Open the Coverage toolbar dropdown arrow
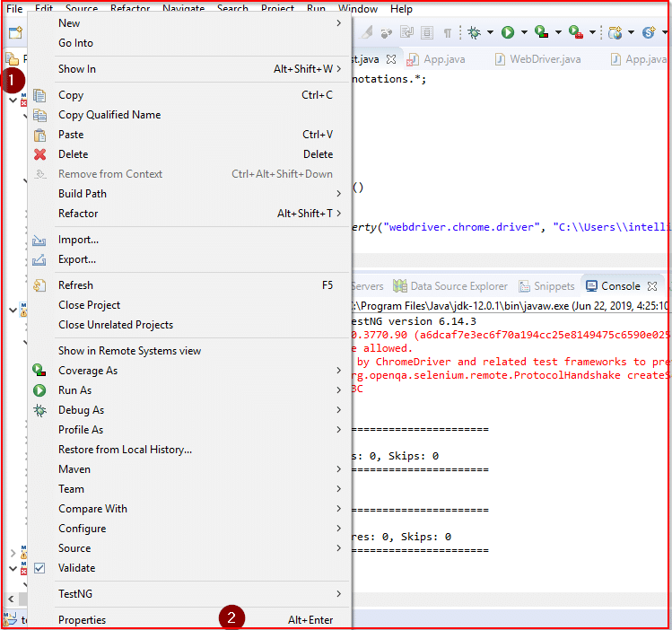Screen dimensions: 672x630 [558, 32]
